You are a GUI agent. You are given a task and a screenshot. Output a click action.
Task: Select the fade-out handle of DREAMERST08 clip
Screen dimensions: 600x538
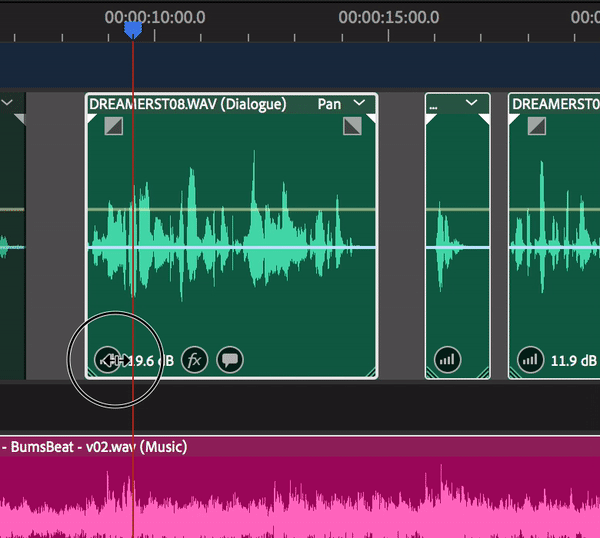pyautogui.click(x=352, y=126)
